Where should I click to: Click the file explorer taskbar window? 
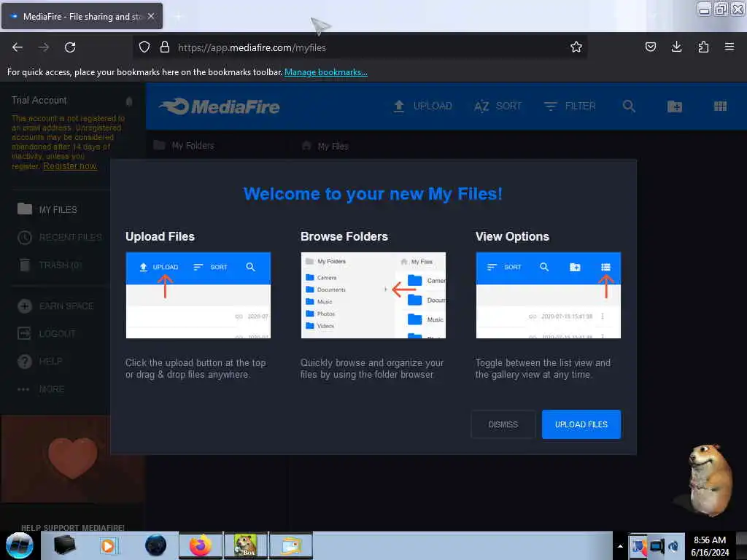point(291,545)
